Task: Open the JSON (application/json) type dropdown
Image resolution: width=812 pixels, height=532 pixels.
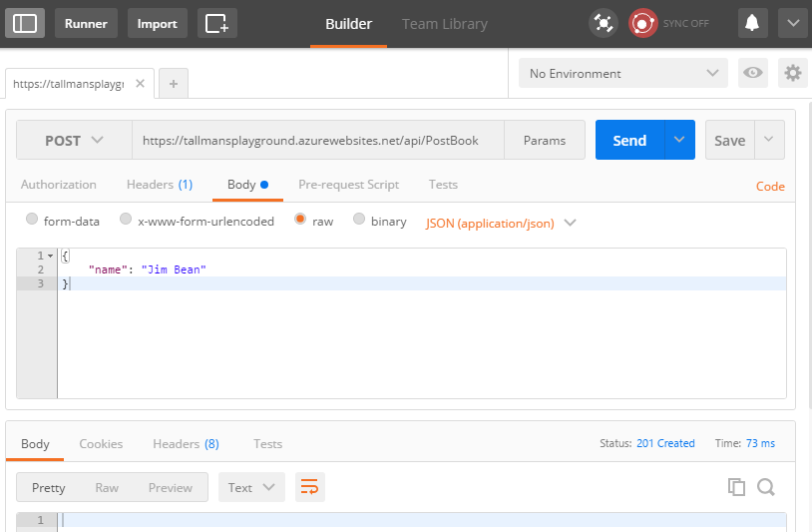Action: pos(500,223)
